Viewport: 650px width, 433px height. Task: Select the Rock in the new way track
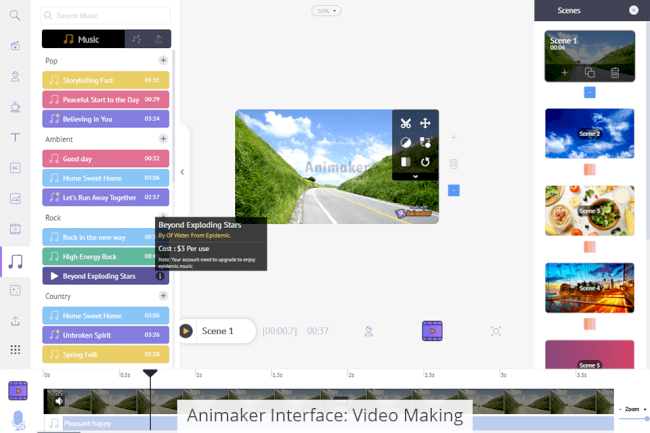click(x=99, y=237)
